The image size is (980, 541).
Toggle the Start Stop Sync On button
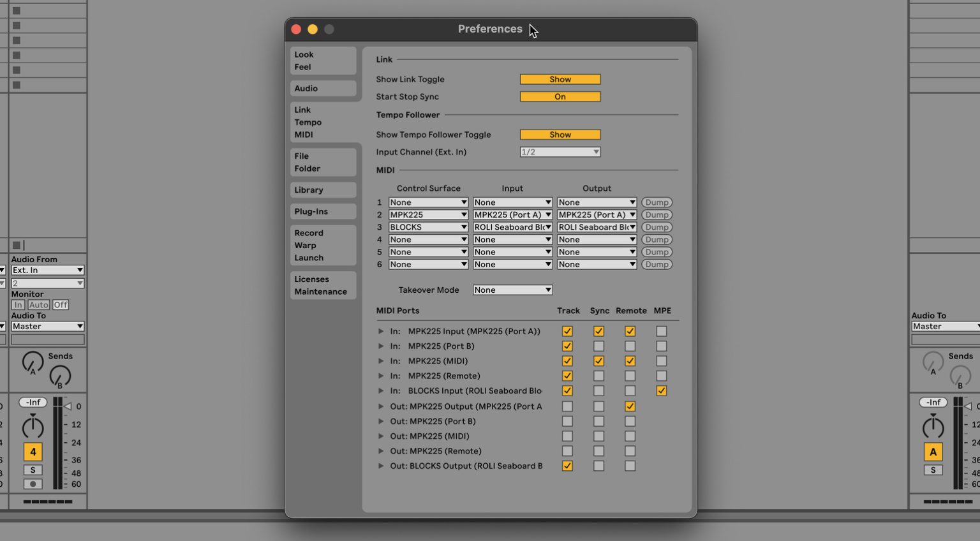coord(560,97)
